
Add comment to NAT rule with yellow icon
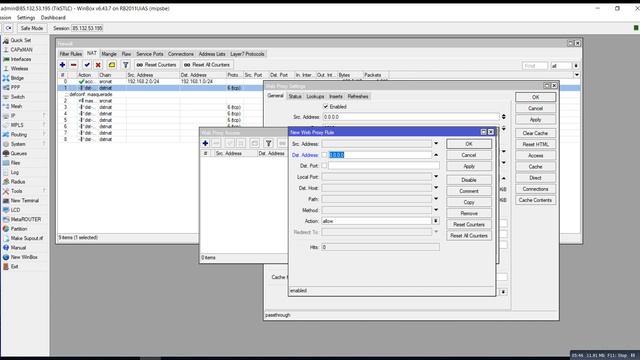click(x=112, y=65)
